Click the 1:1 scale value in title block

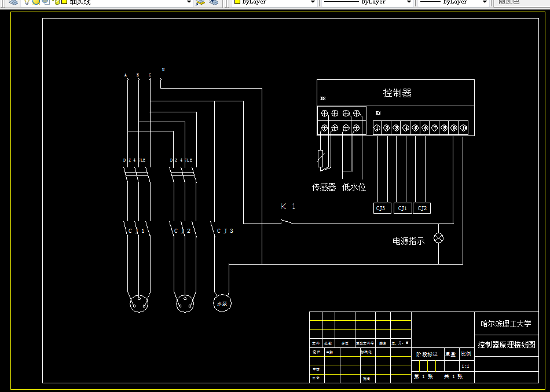click(x=465, y=365)
